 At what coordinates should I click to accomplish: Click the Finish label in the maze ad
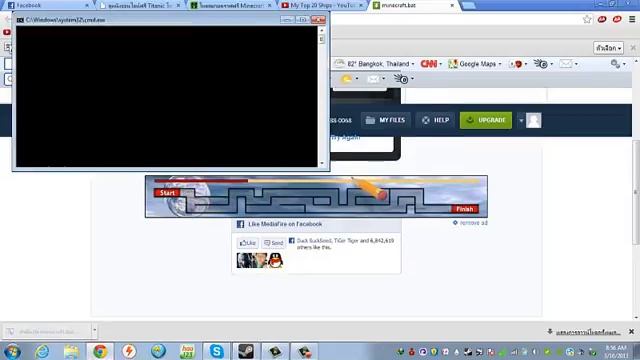click(464, 209)
